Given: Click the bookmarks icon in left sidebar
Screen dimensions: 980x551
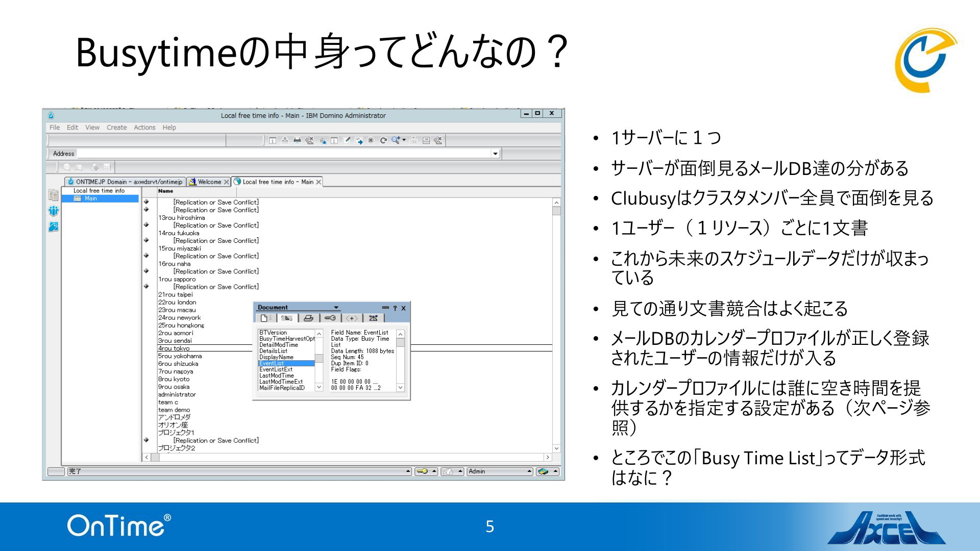Looking at the screenshot, I should point(54,195).
